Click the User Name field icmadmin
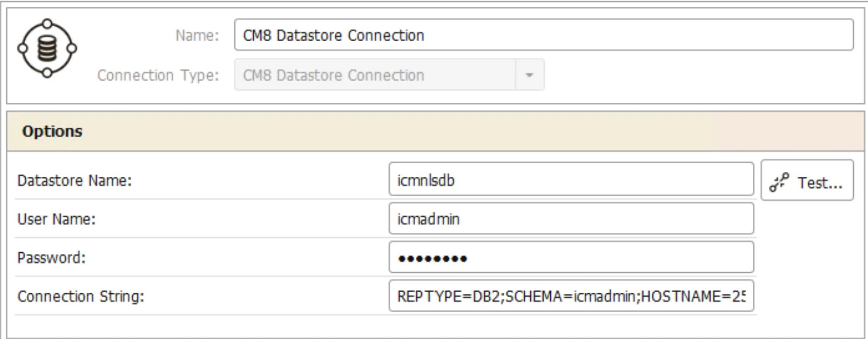 coord(571,218)
